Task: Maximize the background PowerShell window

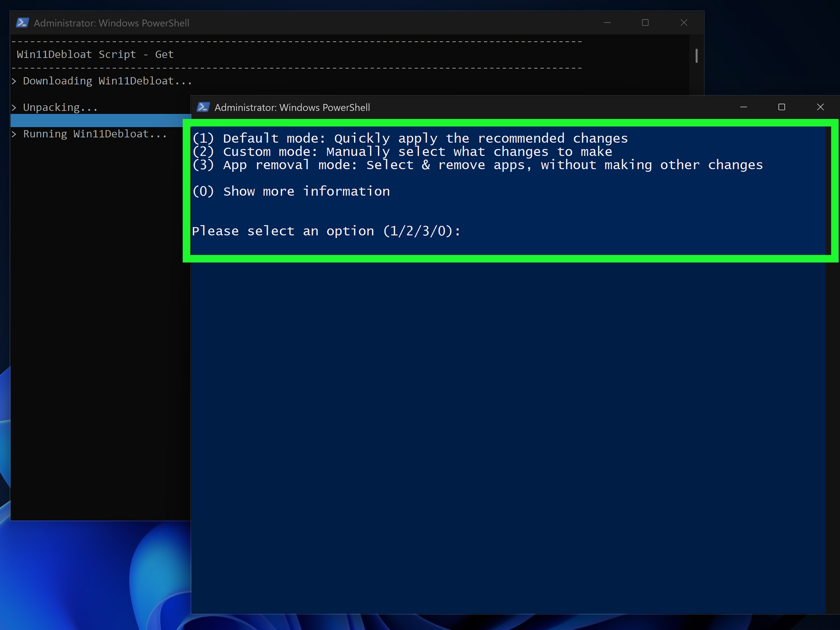Action: tap(645, 22)
